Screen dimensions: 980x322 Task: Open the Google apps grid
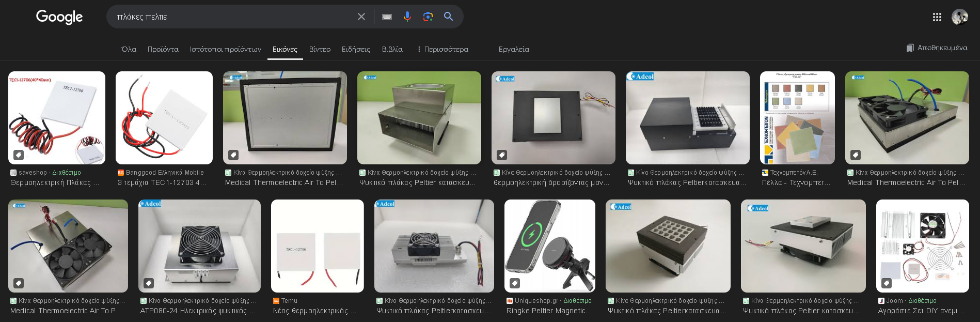[x=937, y=17]
